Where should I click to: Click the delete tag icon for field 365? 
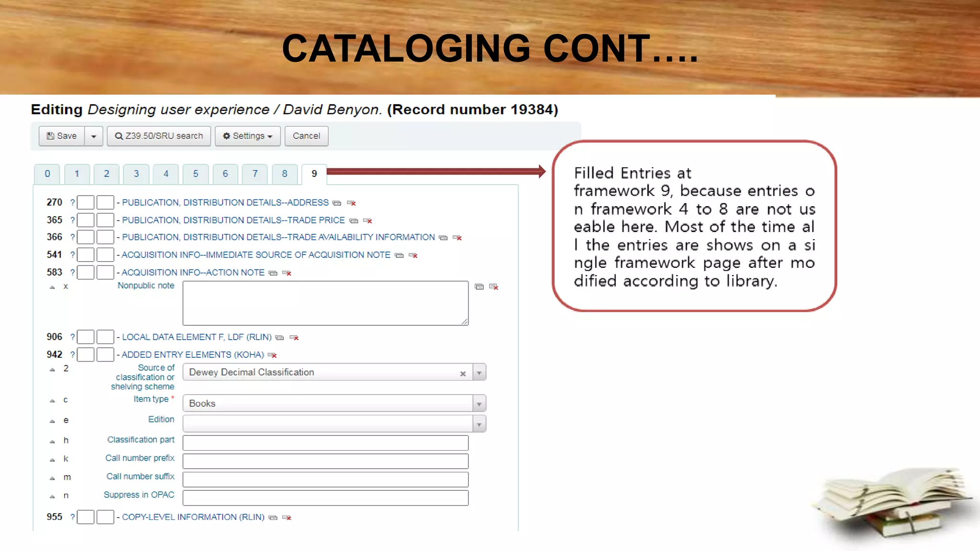(367, 221)
